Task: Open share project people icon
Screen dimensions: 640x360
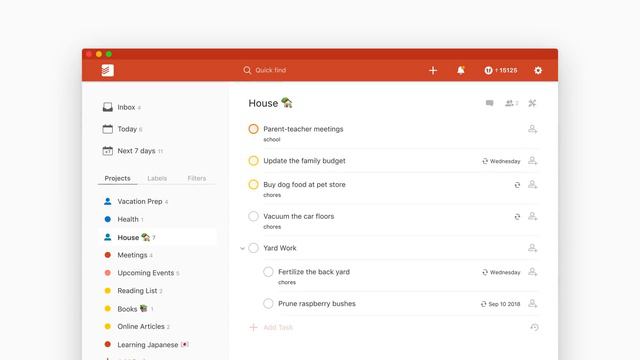Action: tap(511, 103)
